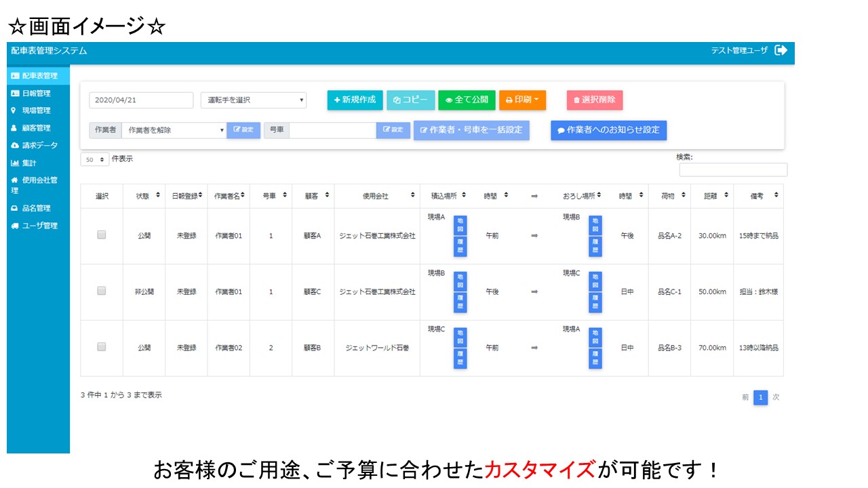View 履歴 for おろし場所 現場A in 顧客B row
868x488 pixels.
(595, 359)
